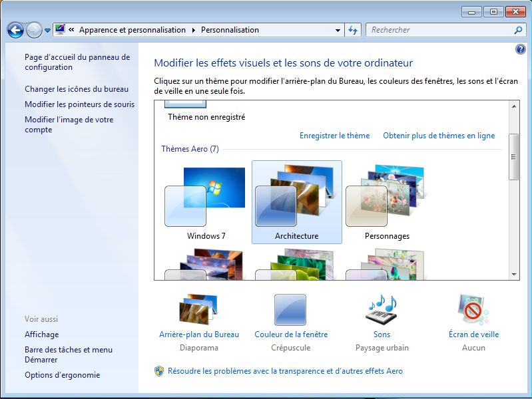
Task: Open the Couleur de la fenêtre swatch
Action: [290, 309]
